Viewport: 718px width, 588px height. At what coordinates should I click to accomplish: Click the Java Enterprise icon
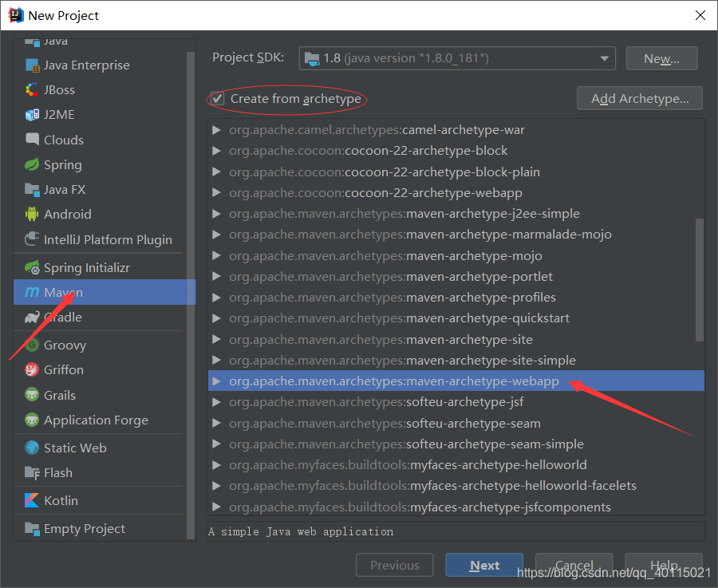point(32,65)
